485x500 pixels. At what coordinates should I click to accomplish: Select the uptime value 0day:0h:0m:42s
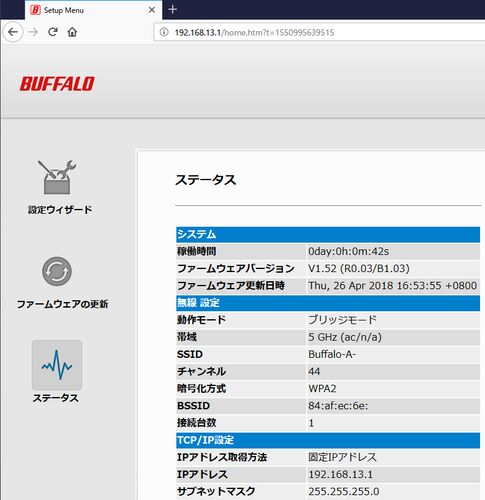349,251
